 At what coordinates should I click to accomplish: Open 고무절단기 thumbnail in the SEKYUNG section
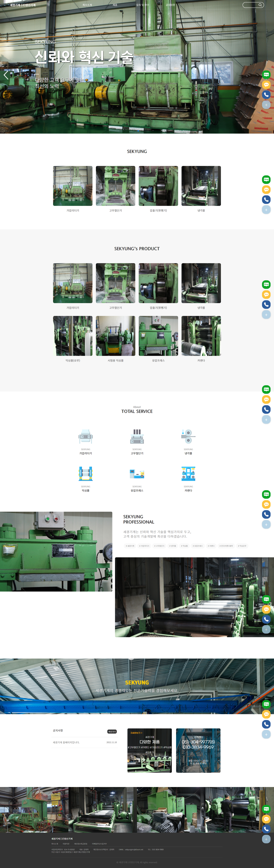click(115, 186)
